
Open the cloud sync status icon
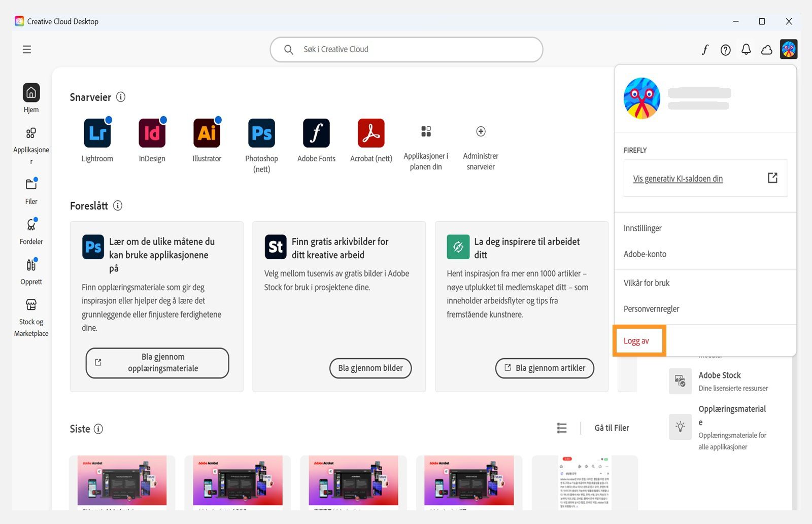tap(767, 50)
